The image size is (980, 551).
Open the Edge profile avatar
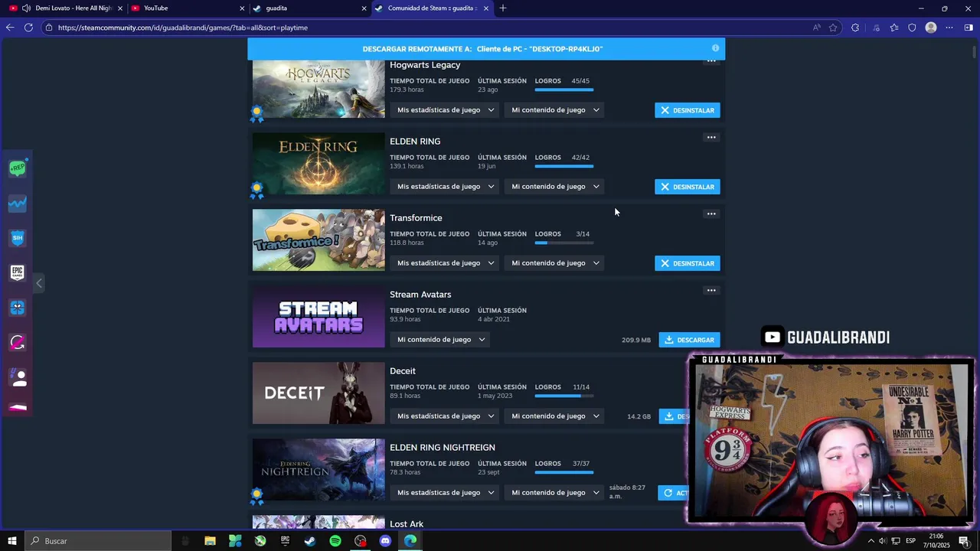coord(931,28)
